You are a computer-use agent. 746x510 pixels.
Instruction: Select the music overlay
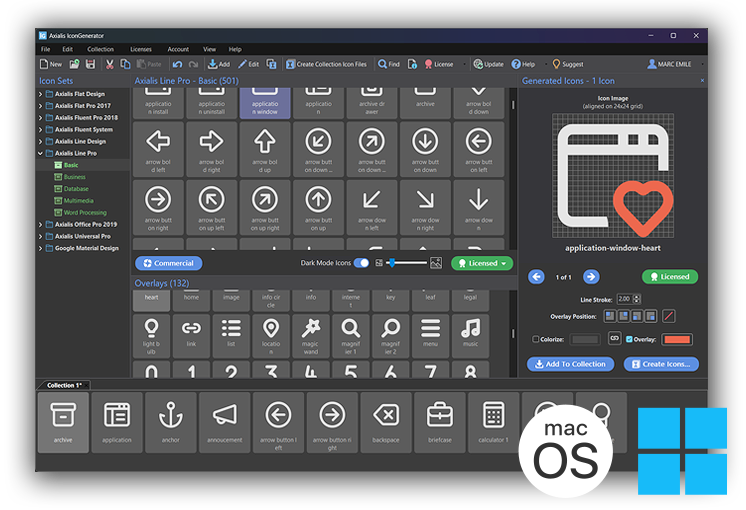tap(471, 336)
